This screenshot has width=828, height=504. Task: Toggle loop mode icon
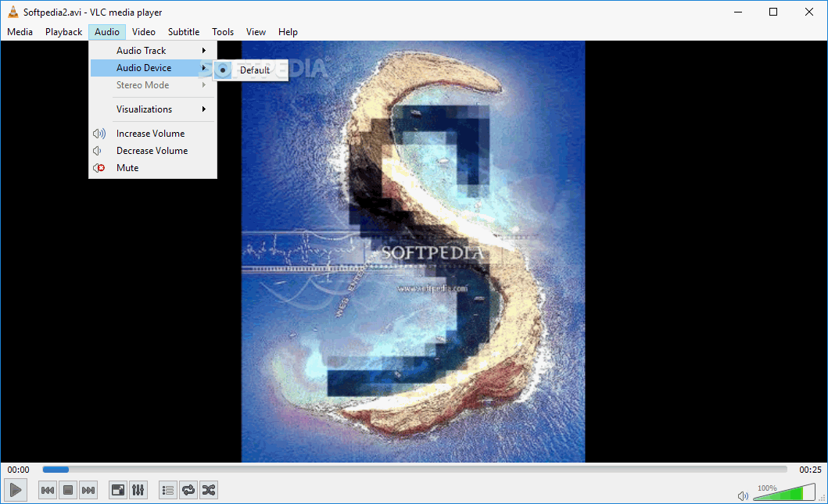click(188, 490)
